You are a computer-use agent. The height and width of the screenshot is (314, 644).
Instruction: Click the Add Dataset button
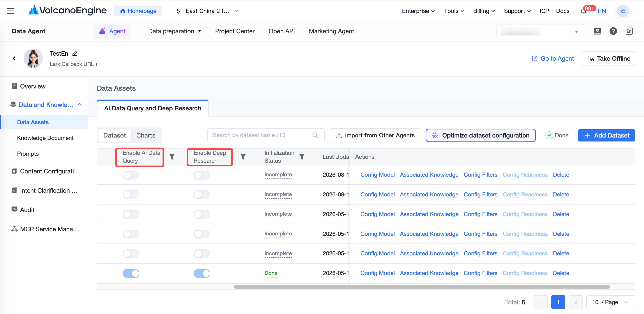click(x=606, y=135)
